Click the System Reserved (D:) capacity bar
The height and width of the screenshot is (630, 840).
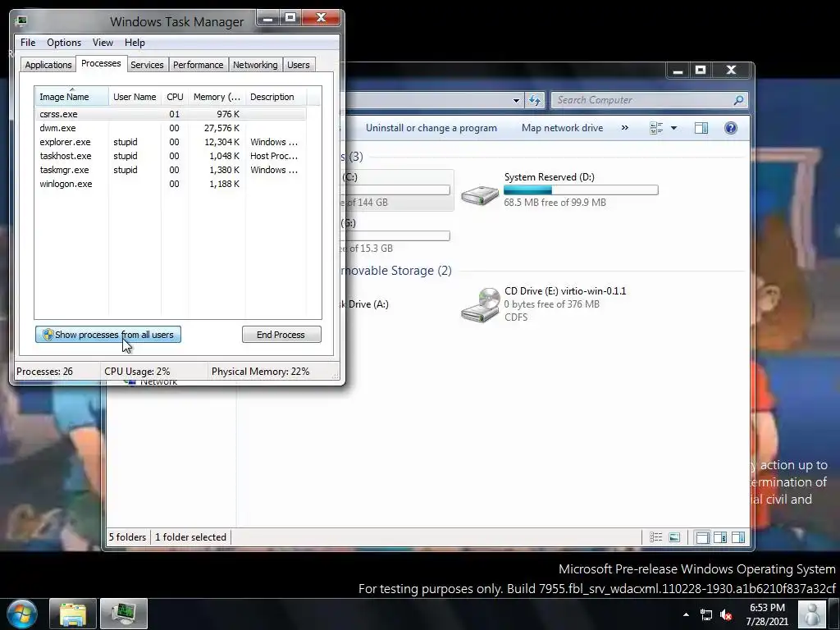pyautogui.click(x=581, y=190)
